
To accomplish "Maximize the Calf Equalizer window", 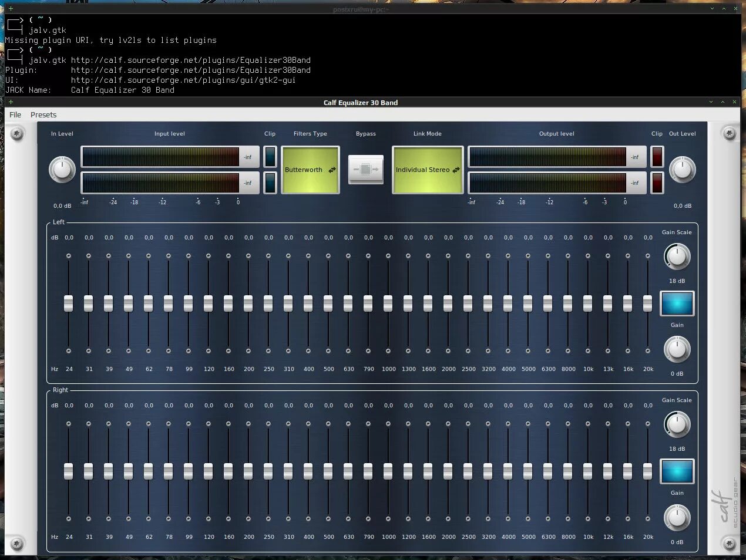I will [x=723, y=102].
